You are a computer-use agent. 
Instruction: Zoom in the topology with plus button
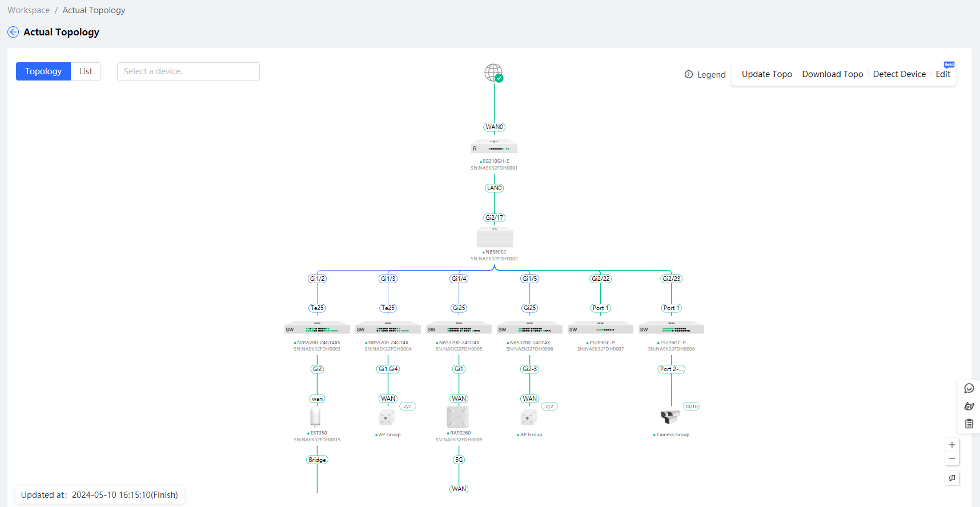[x=952, y=445]
